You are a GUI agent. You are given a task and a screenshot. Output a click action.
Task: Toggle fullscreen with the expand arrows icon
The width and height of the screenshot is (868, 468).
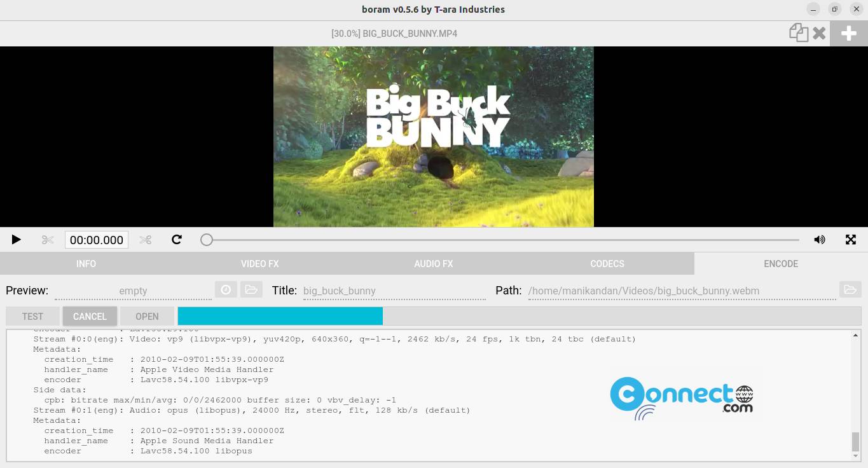click(x=851, y=240)
